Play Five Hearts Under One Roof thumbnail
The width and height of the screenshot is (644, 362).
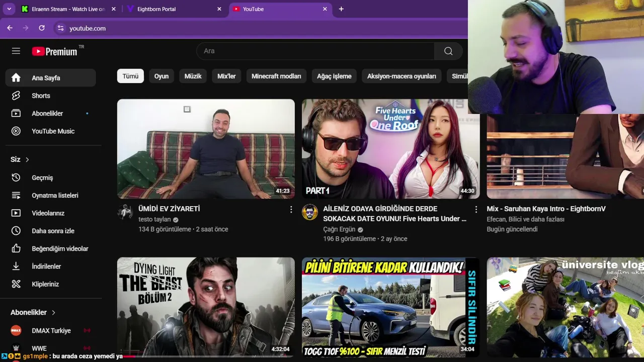[390, 149]
